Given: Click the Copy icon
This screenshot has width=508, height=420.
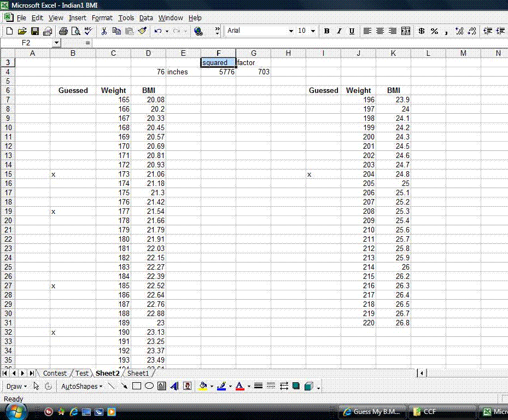Looking at the screenshot, I should 116,31.
